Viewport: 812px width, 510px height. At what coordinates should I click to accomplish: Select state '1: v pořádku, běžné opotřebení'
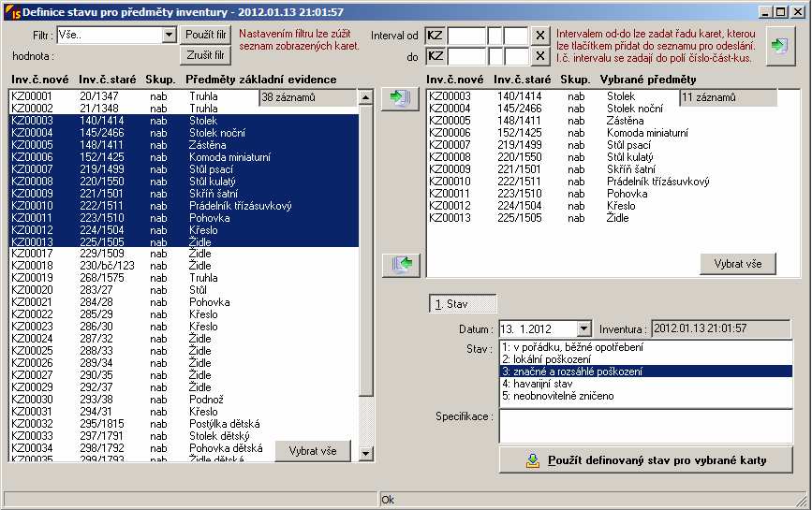(646, 347)
